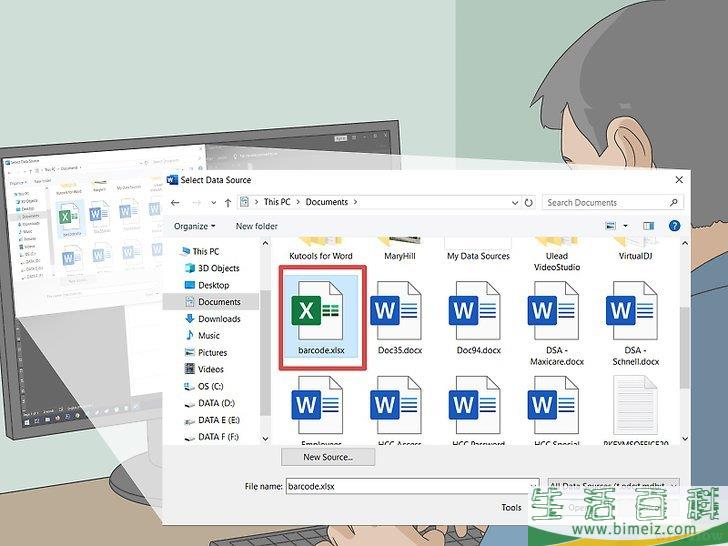Go up one folder level
The height and width of the screenshot is (546, 728).
tap(228, 202)
